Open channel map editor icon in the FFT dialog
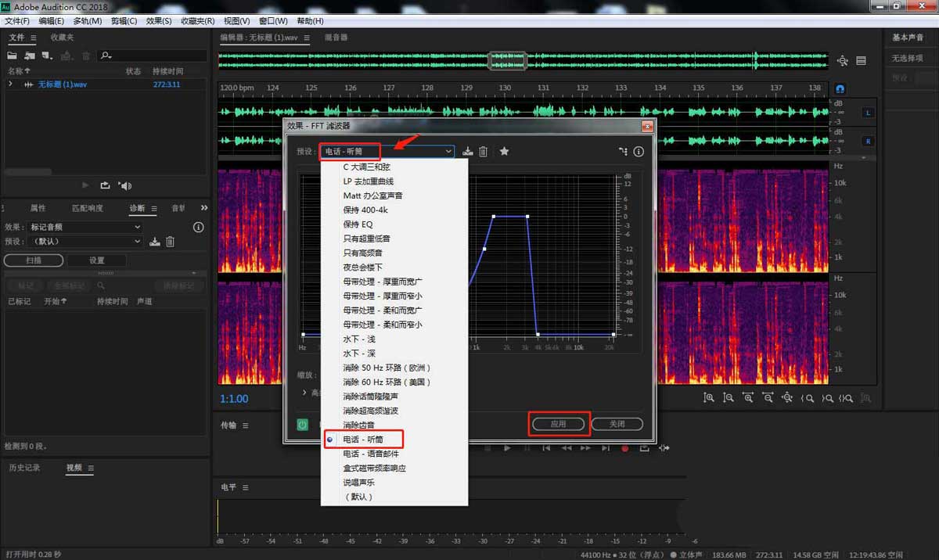 [623, 152]
